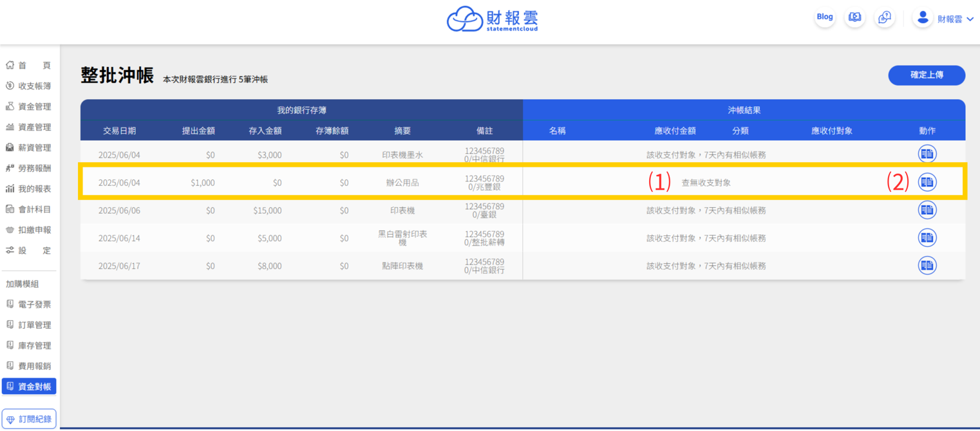Click the diamond icon in 訂閱紀錄
The height and width of the screenshot is (431, 980).
10,419
